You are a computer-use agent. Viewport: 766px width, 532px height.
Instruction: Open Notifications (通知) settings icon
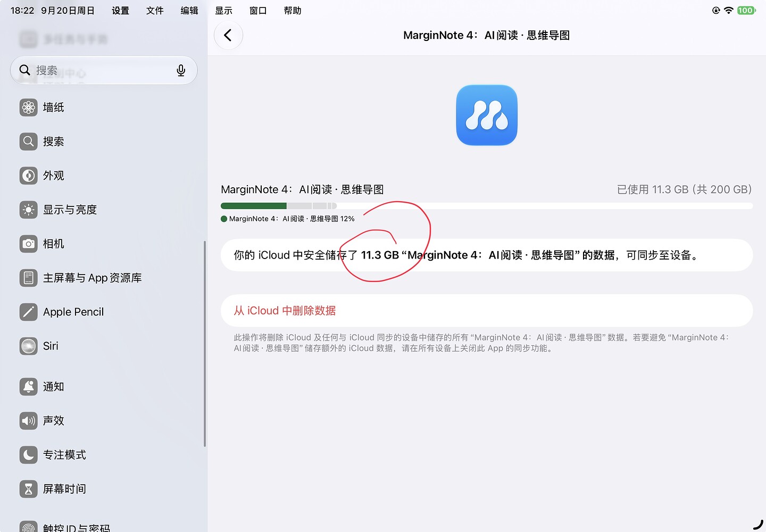pyautogui.click(x=29, y=387)
